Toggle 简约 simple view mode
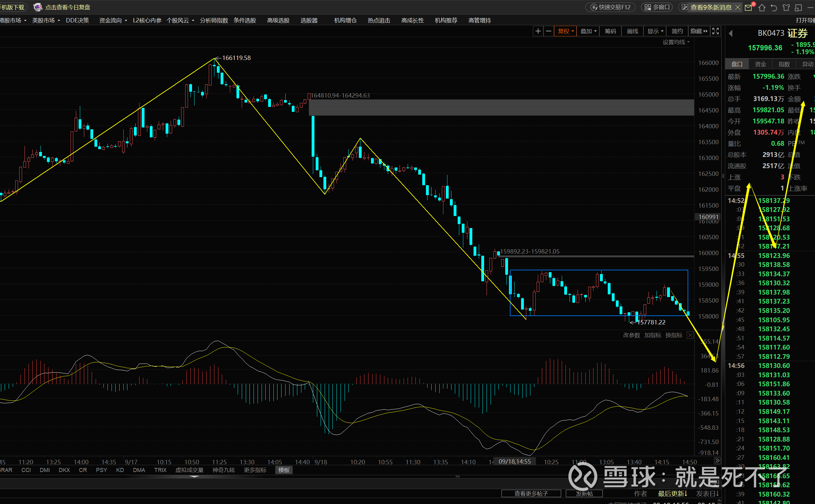 tap(677, 31)
